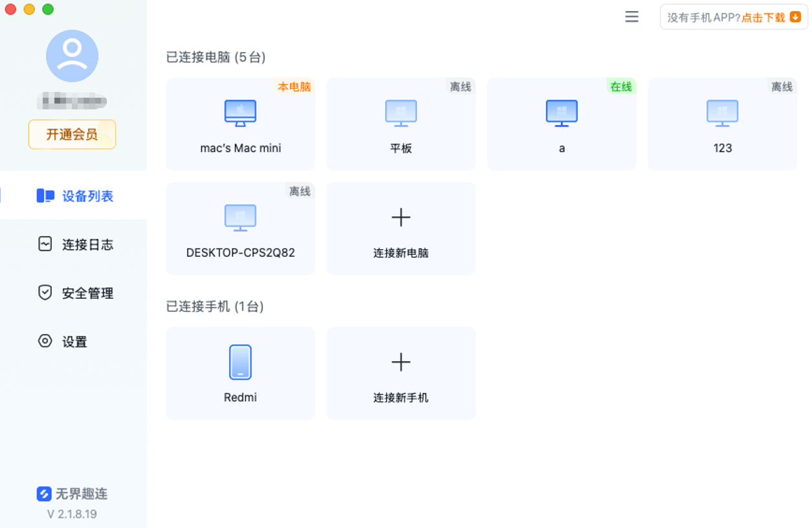Click the 开通会员 membership button

click(72, 134)
